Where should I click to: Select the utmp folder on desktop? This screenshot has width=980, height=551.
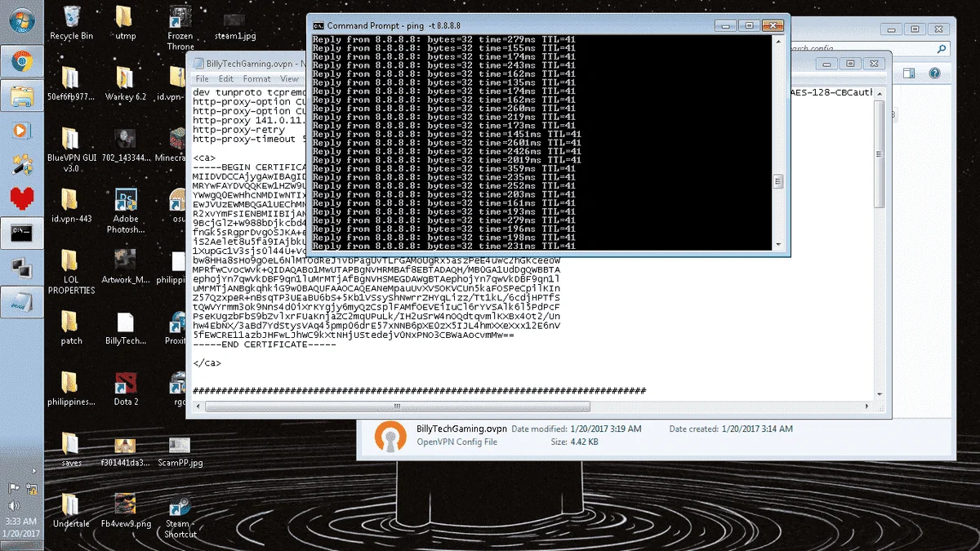(x=125, y=23)
